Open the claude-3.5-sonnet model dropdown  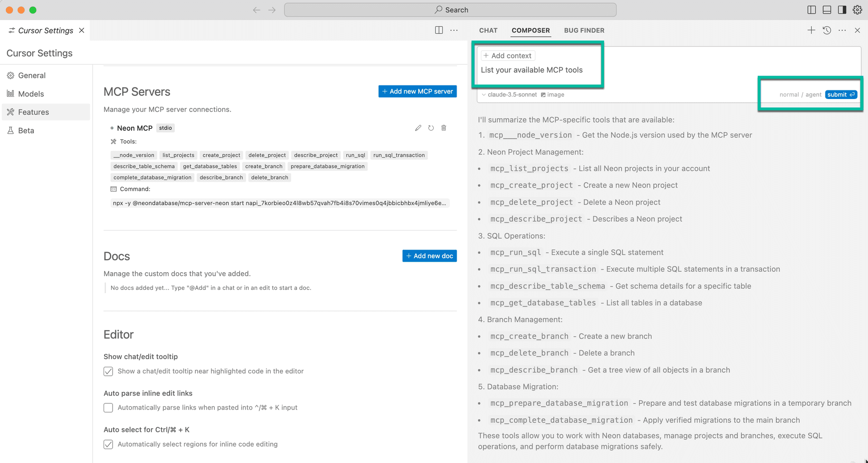pyautogui.click(x=509, y=94)
